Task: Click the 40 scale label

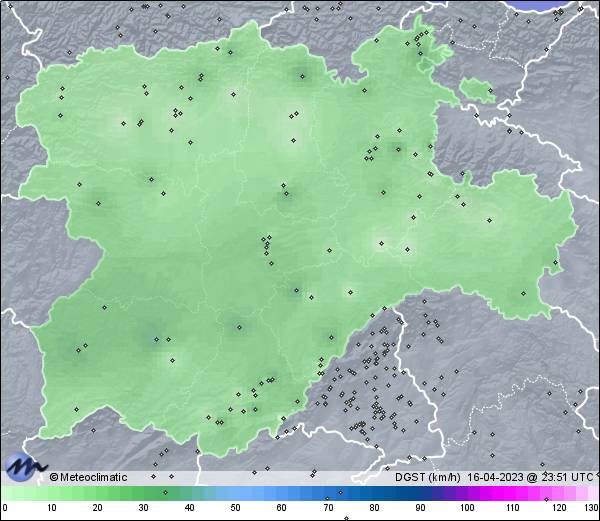Action: click(190, 508)
